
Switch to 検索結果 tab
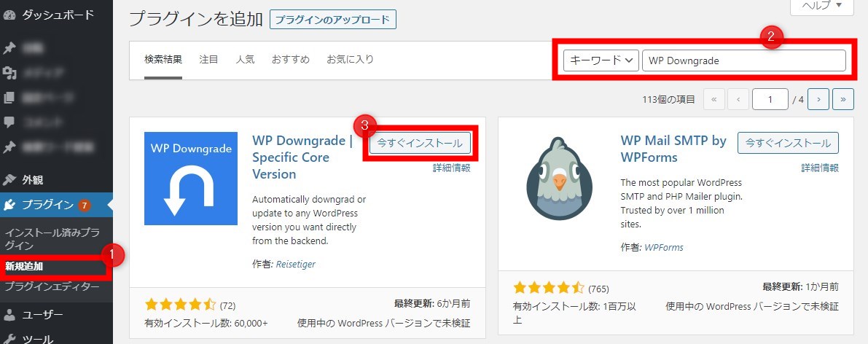(x=163, y=59)
